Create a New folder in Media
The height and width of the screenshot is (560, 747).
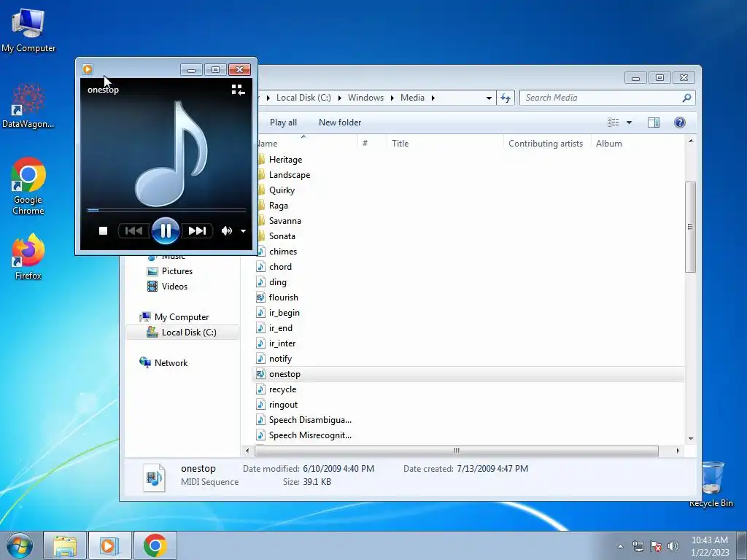pyautogui.click(x=340, y=122)
